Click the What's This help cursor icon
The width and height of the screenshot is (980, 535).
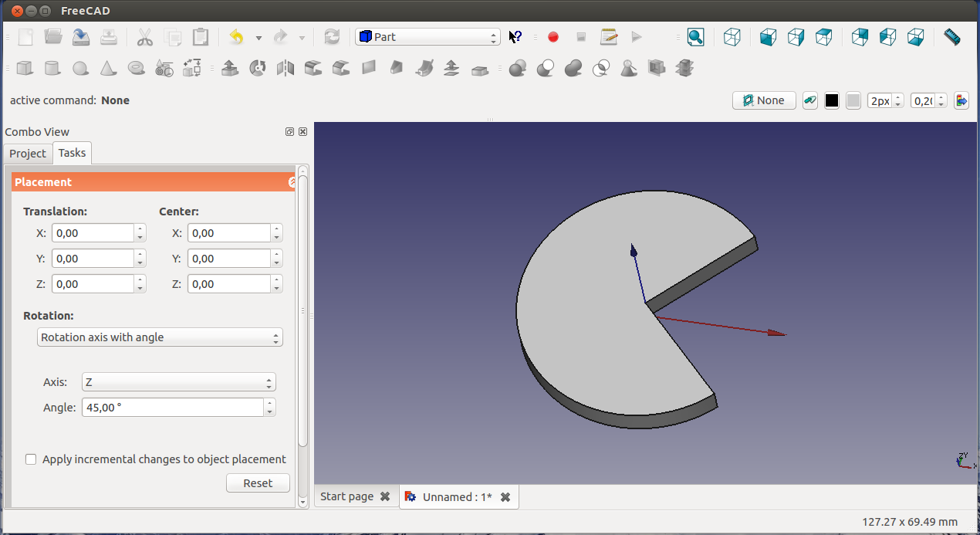click(x=515, y=37)
